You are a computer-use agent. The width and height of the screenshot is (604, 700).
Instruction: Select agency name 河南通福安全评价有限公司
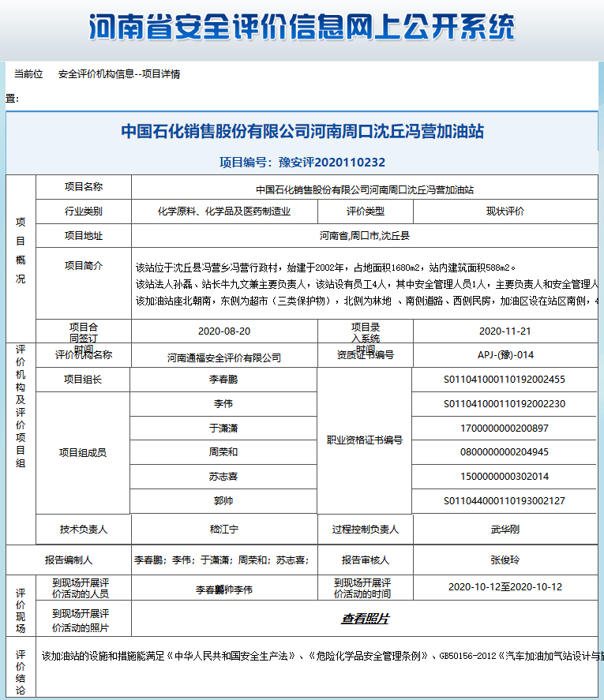pyautogui.click(x=224, y=357)
